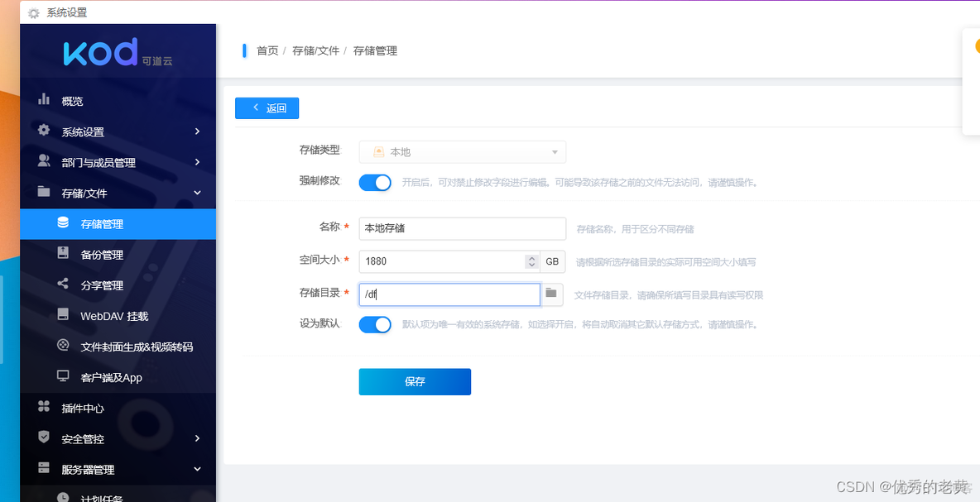Viewport: 980px width, 502px height.
Task: Click the System Settings gear icon in sidebar
Action: coord(44,131)
